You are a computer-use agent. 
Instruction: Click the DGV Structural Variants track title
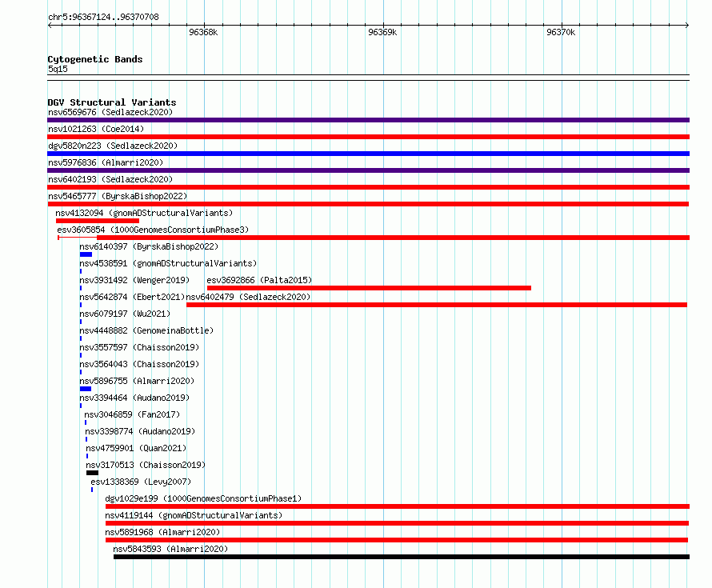[112, 102]
